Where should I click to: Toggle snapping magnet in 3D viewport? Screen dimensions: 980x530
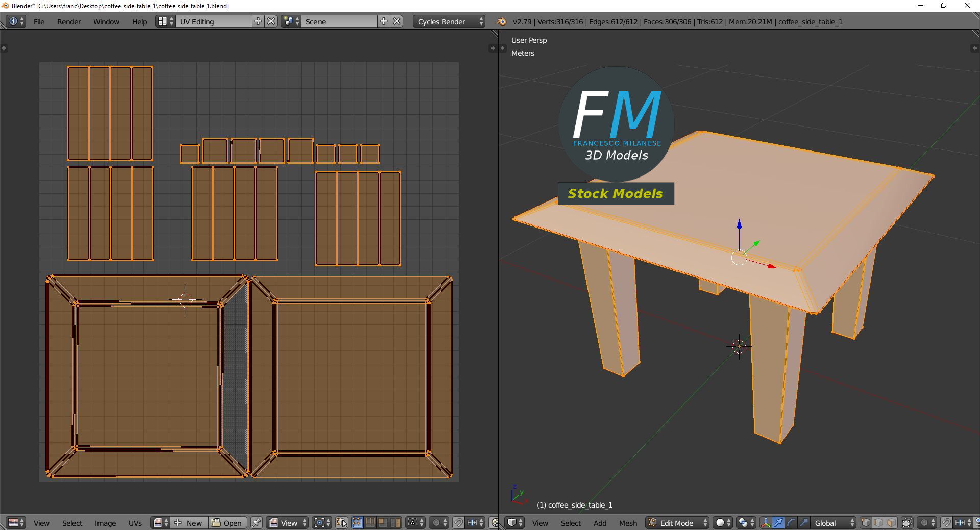click(x=946, y=523)
